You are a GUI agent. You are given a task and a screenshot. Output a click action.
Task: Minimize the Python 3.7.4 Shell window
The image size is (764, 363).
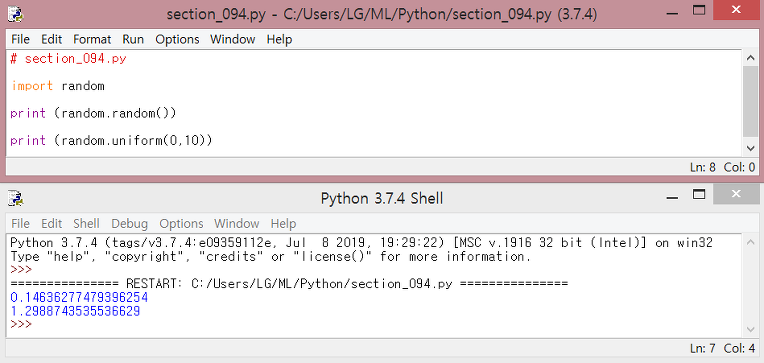[x=672, y=198]
